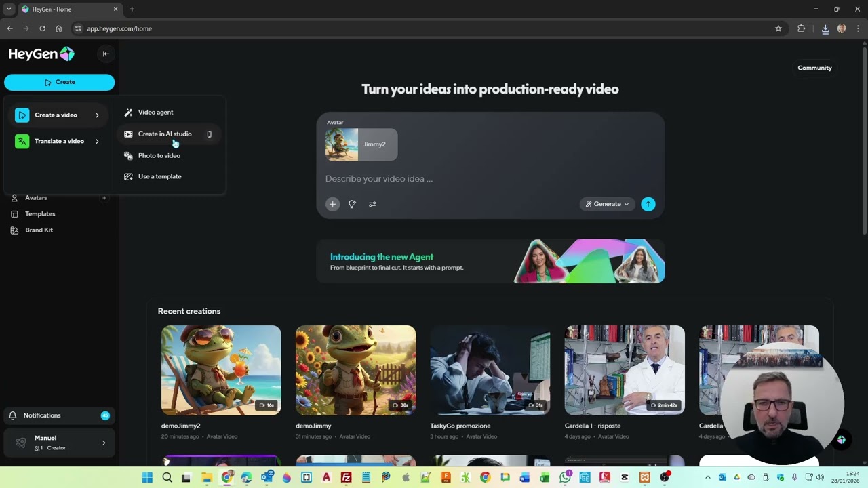Click the HeyGen assistant floating icon
The height and width of the screenshot is (488, 868).
841,440
